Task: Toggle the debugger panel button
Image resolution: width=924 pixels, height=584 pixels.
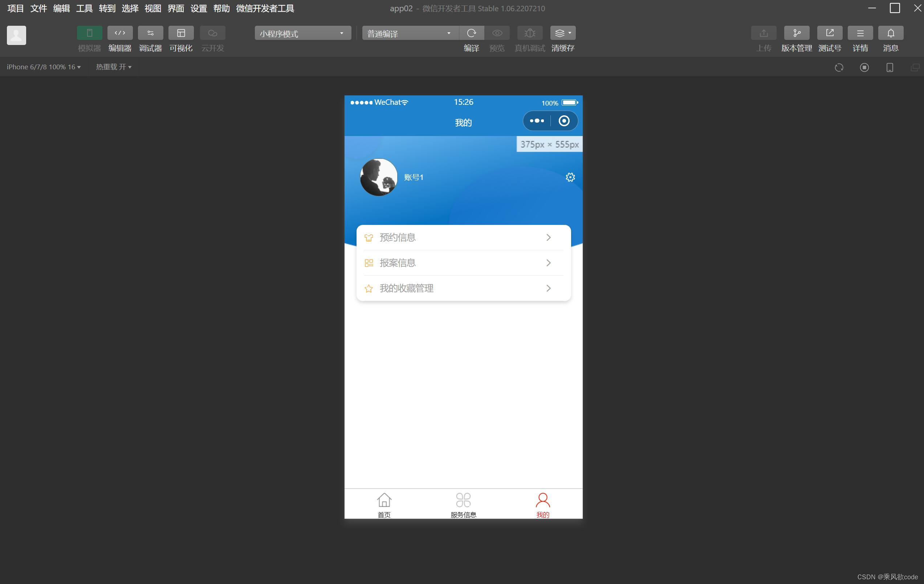Action: (150, 33)
